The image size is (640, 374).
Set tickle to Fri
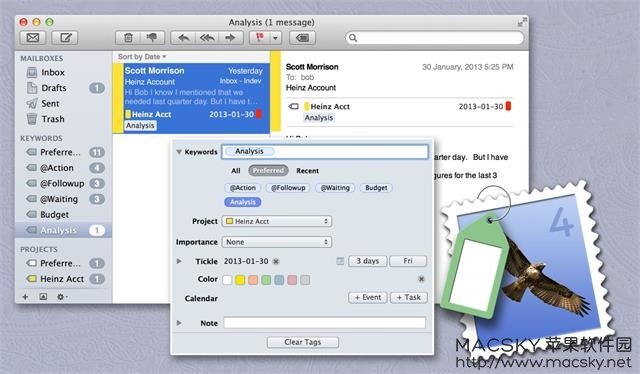point(408,261)
